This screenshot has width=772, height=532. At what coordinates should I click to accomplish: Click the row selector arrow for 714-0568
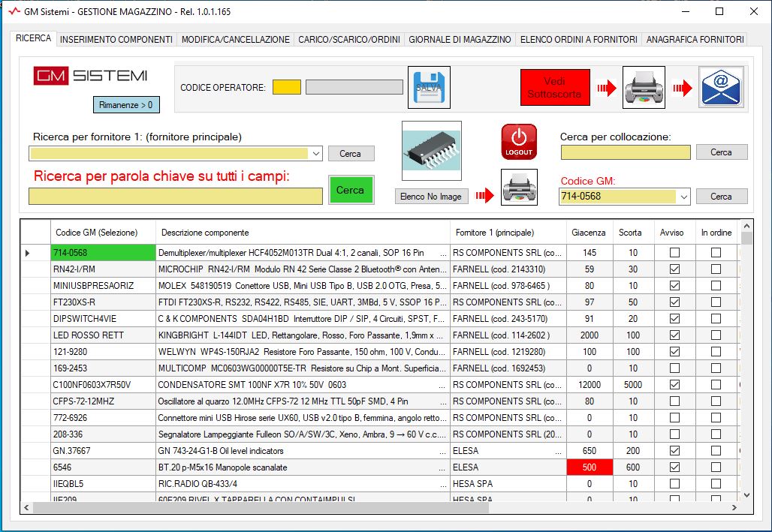coord(28,253)
